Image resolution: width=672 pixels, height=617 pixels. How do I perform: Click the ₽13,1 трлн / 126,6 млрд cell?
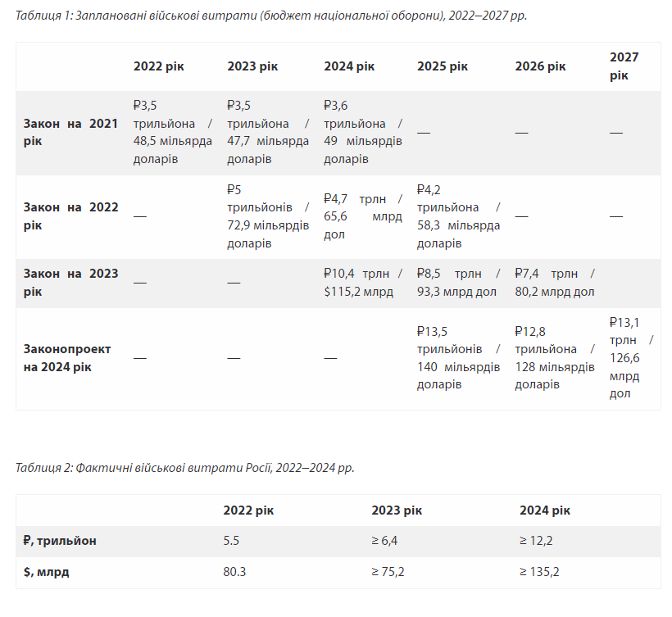[631, 357]
